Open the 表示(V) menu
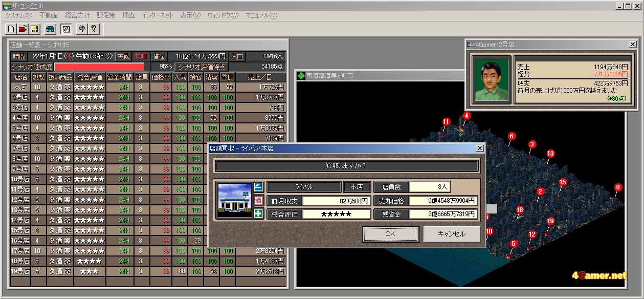 [x=190, y=15]
